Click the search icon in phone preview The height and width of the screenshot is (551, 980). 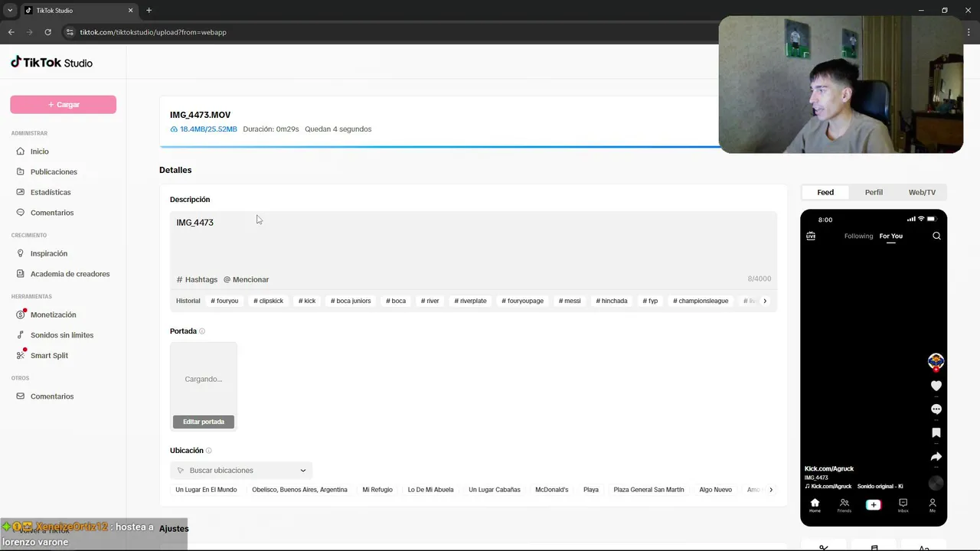pos(936,236)
